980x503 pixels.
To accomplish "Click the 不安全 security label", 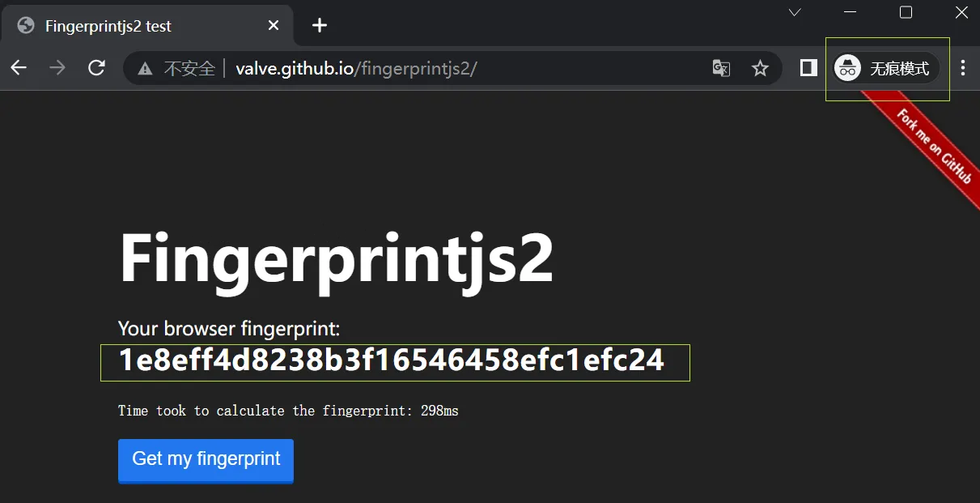I will 189,69.
